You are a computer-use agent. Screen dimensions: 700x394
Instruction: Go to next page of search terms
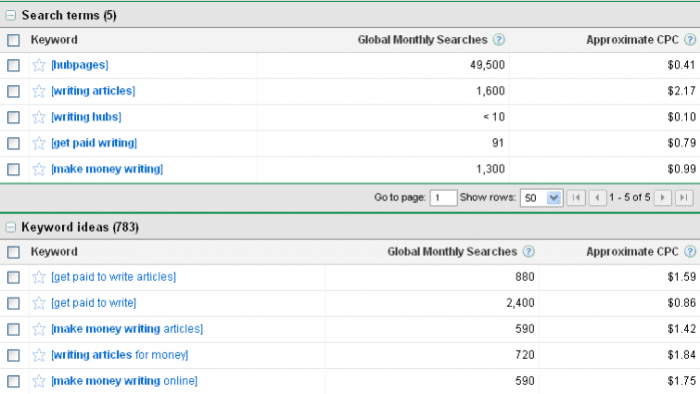point(662,197)
